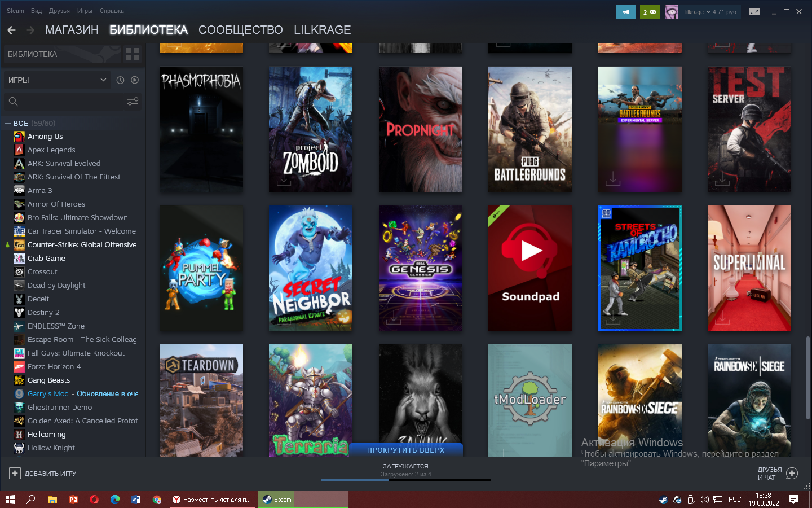This screenshot has height=508, width=812.
Task: Open the Друзья menu
Action: tap(59, 11)
